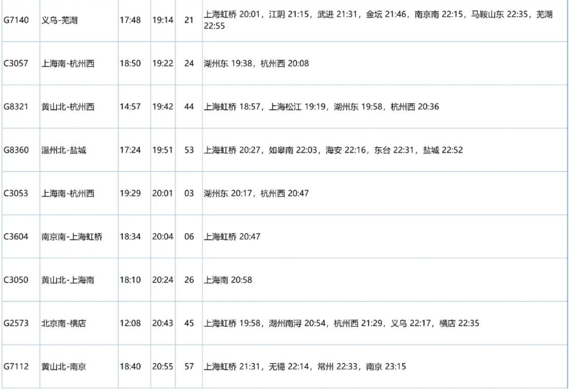Click arrival time 20:43
Image resolution: width=570 pixels, height=392 pixels.
pos(163,323)
